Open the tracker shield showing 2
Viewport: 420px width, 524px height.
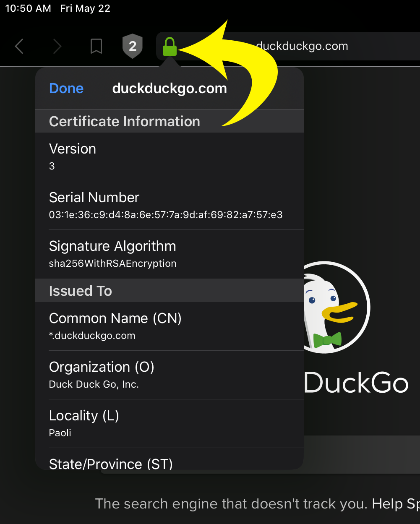[133, 46]
